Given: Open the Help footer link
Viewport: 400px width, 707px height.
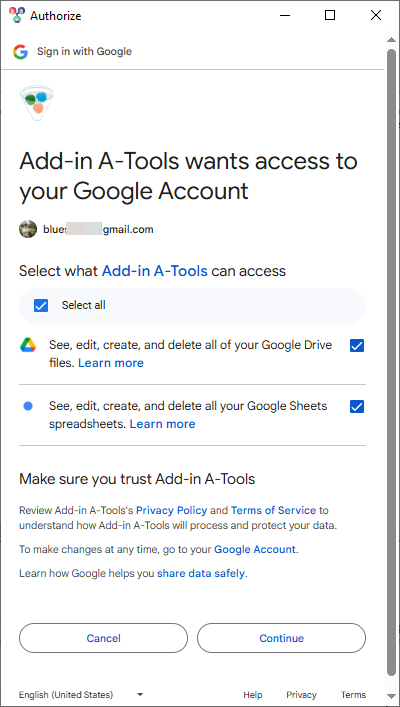Looking at the screenshot, I should (x=253, y=695).
